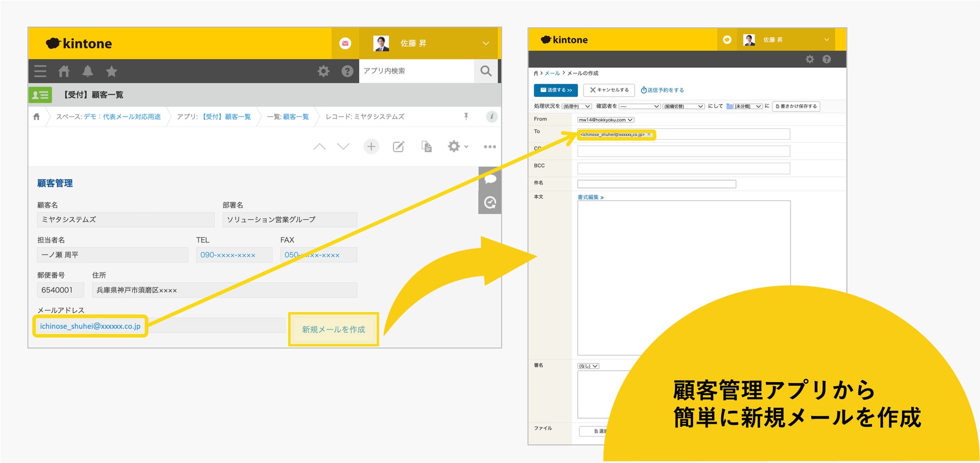Click the メール breadcrumb link
Viewport: 980px width, 463px height.
coord(552,73)
